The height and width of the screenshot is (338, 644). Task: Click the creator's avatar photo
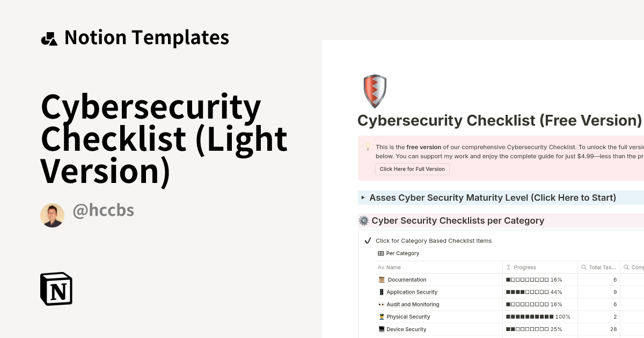click(x=52, y=215)
